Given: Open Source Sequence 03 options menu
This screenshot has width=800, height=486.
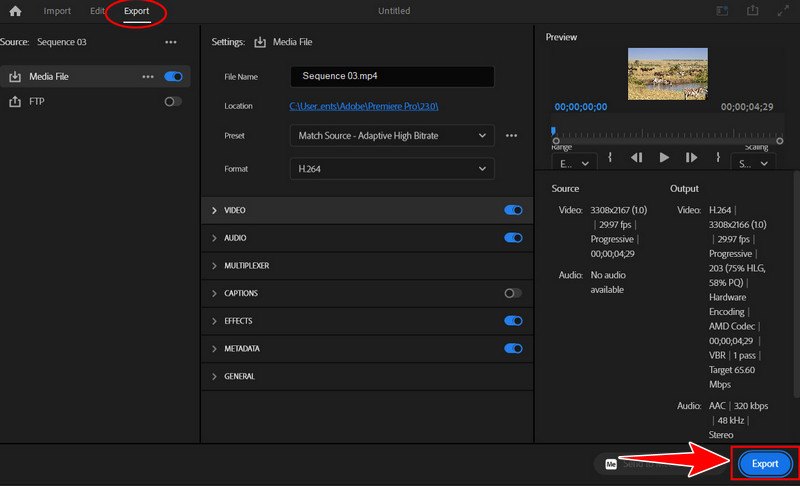Looking at the screenshot, I should tap(171, 42).
